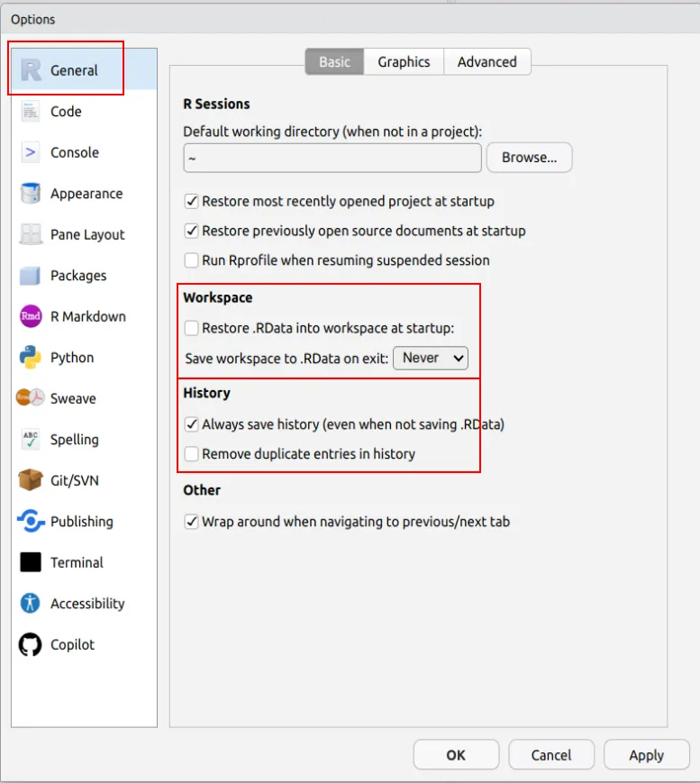Switch to the Advanced tab

click(x=486, y=62)
